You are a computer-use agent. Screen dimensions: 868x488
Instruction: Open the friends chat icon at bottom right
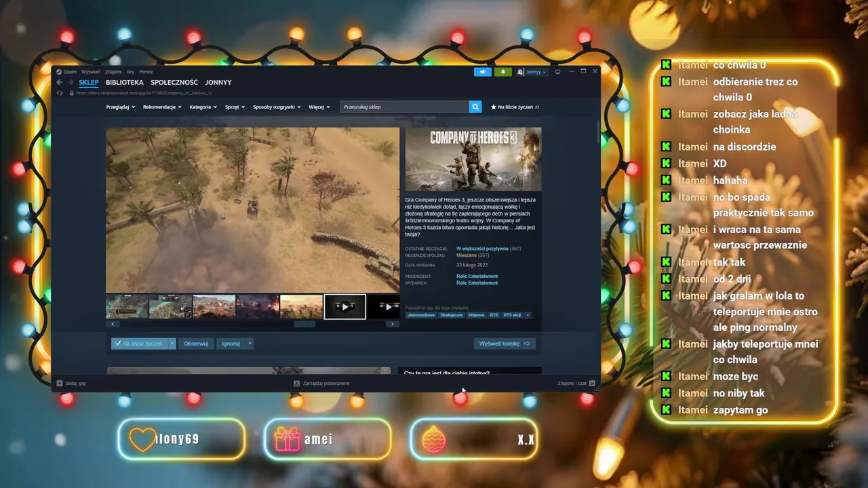click(x=592, y=384)
